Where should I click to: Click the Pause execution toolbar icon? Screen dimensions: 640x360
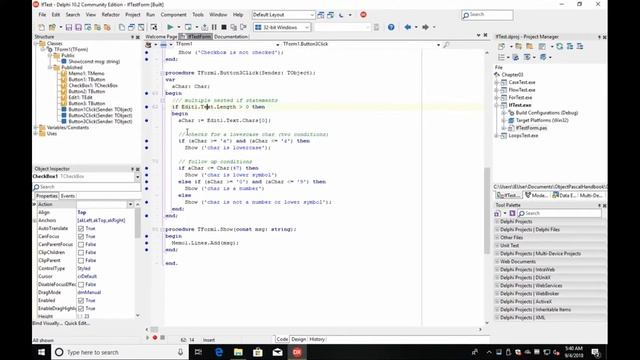tap(214, 27)
